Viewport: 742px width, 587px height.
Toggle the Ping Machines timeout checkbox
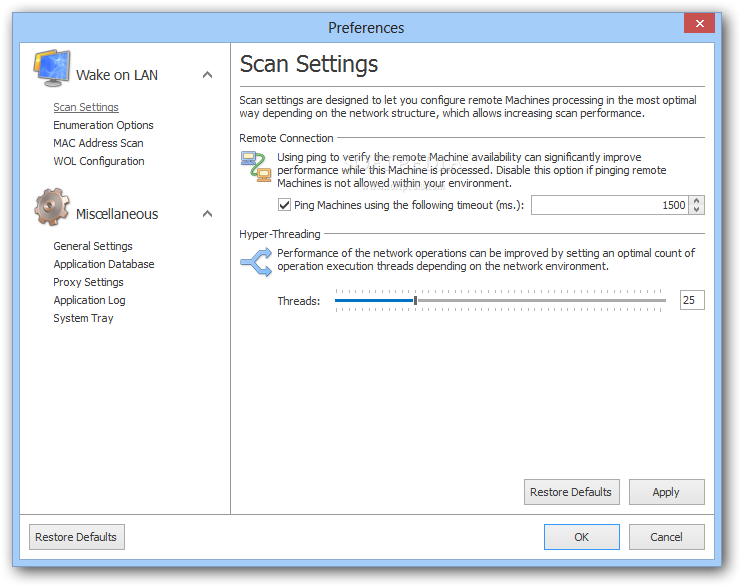[284, 205]
